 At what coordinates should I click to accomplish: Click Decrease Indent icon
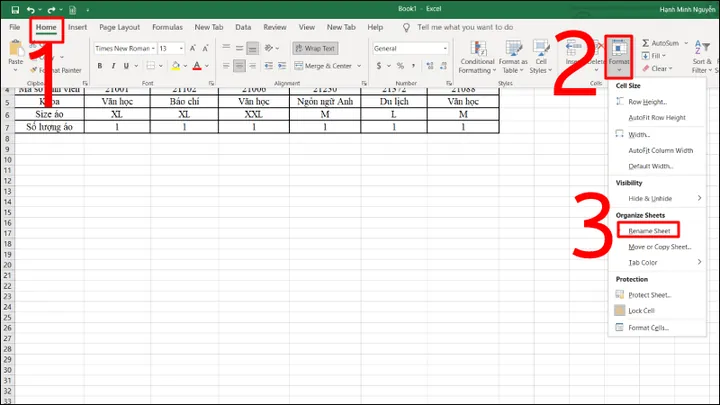(x=269, y=66)
